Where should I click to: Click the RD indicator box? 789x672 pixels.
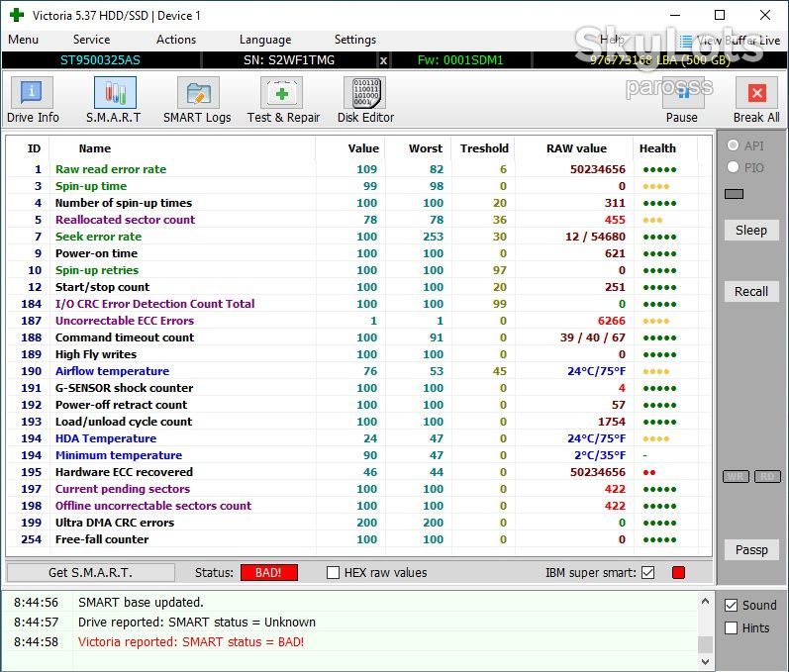point(767,476)
